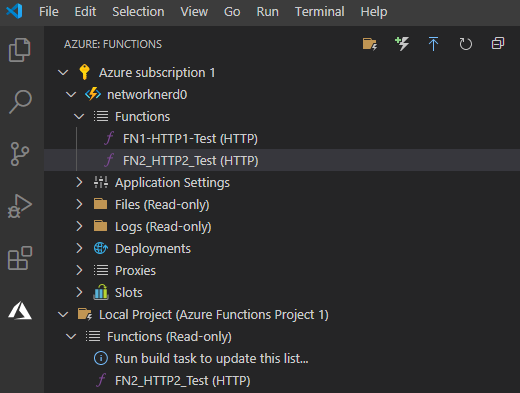Collapse the Local Project node
Screen dimensions: 520x393
coord(63,314)
